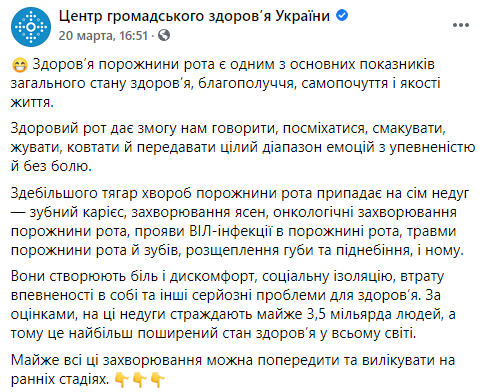Viewport: 494px width, 392px height.
Task: Click the last pointing-down hand emoji
Action: pyautogui.click(x=158, y=379)
